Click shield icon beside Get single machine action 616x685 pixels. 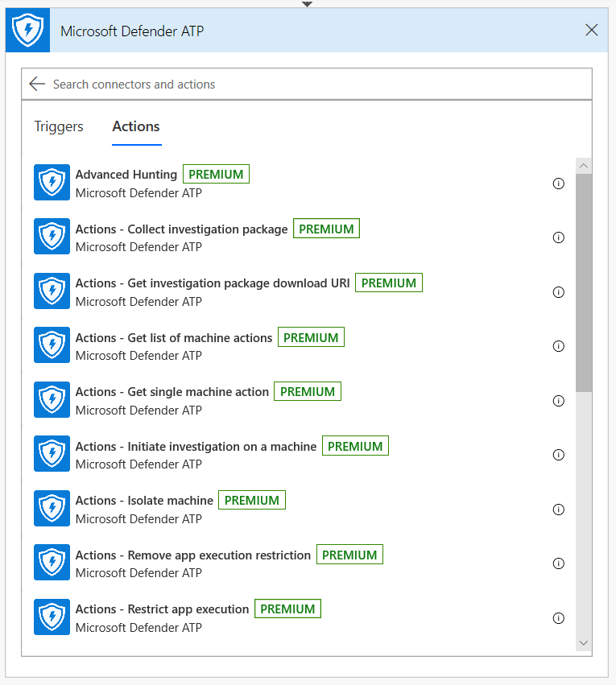52,400
